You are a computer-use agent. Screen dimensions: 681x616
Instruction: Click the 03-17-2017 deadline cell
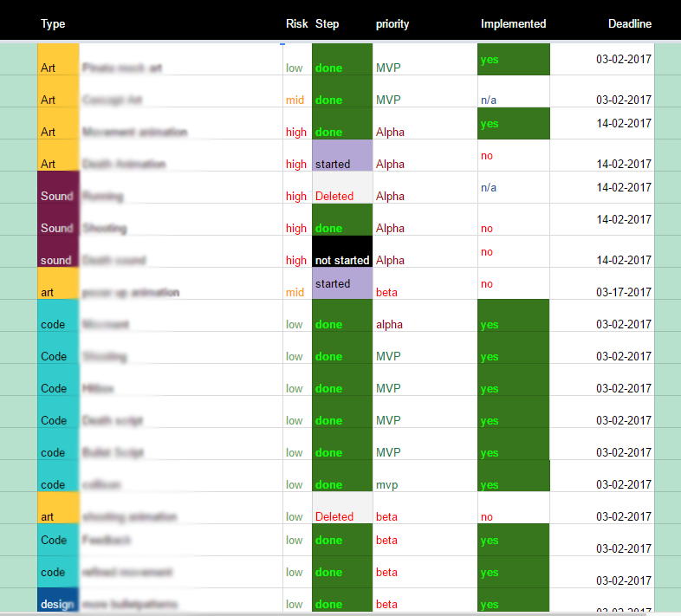point(624,292)
